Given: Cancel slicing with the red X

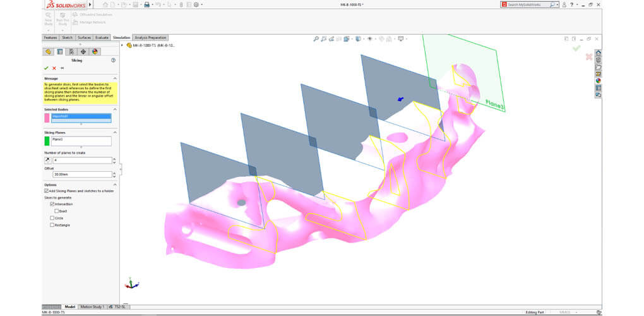Looking at the screenshot, I should click(54, 68).
